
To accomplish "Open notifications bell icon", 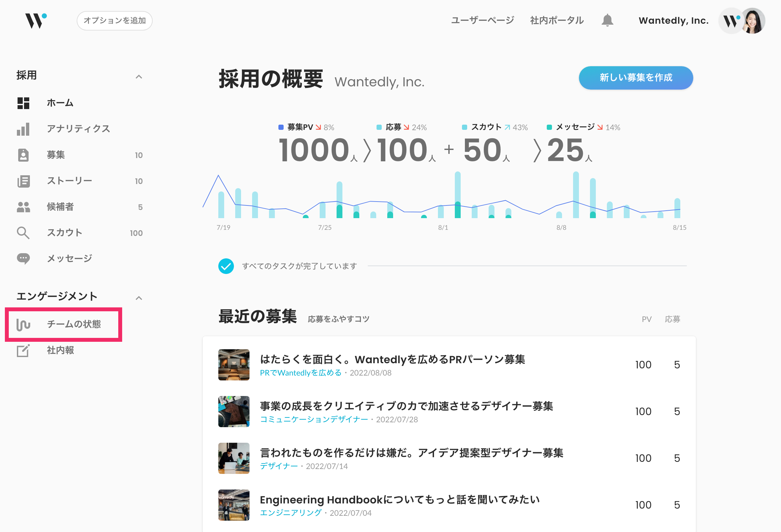I will (607, 20).
